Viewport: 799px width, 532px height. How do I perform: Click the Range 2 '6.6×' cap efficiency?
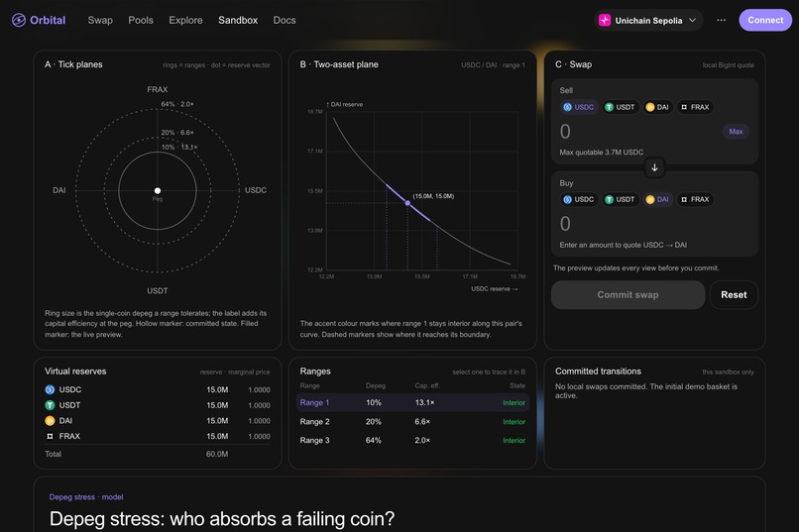(x=422, y=421)
